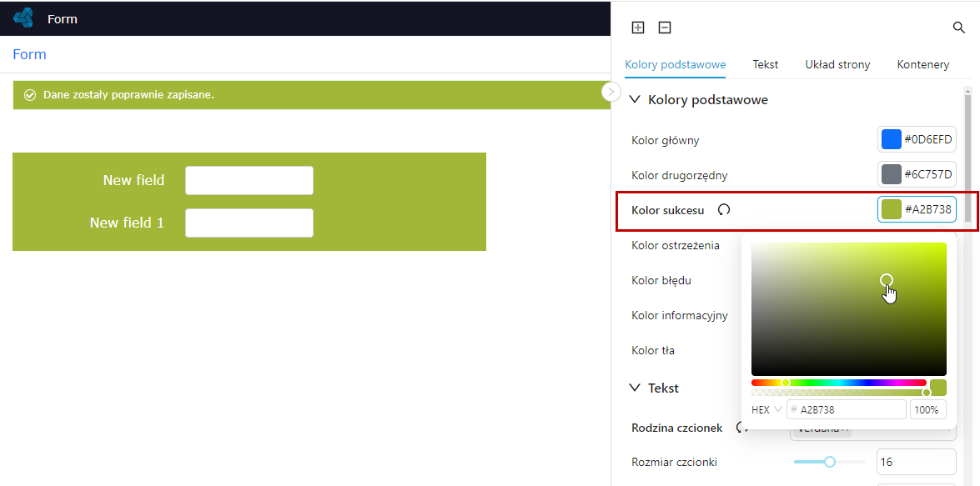Screen dimensions: 980x486
Task: Click the white Form title in the header
Action: pos(63,19)
